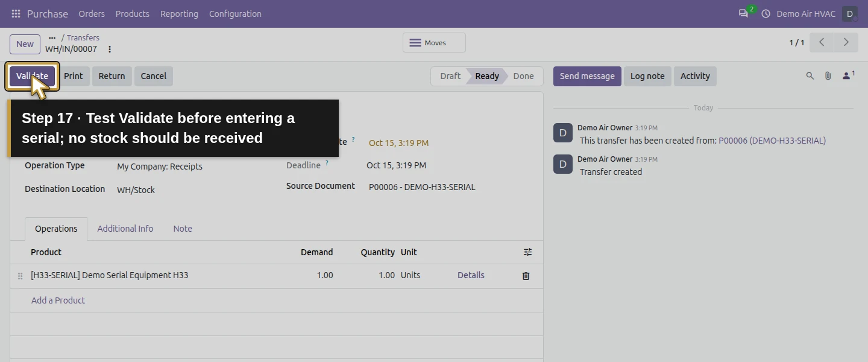Go to the previous record arrow

[822, 42]
